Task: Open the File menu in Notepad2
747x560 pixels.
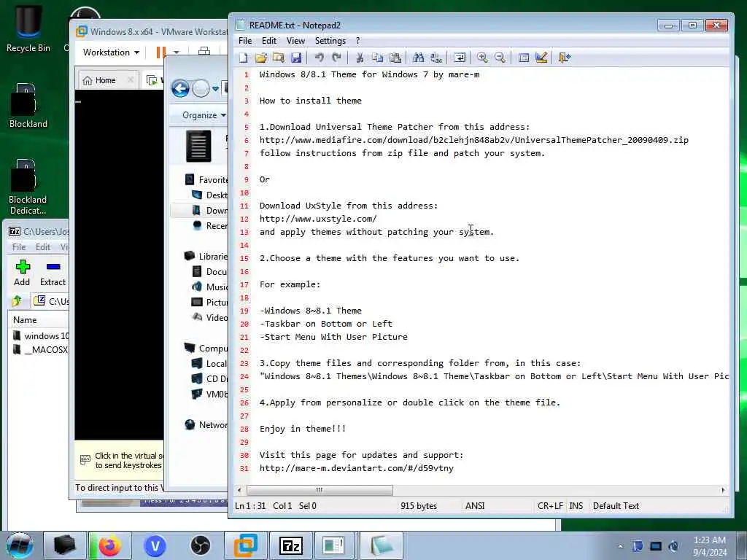Action: [x=245, y=41]
